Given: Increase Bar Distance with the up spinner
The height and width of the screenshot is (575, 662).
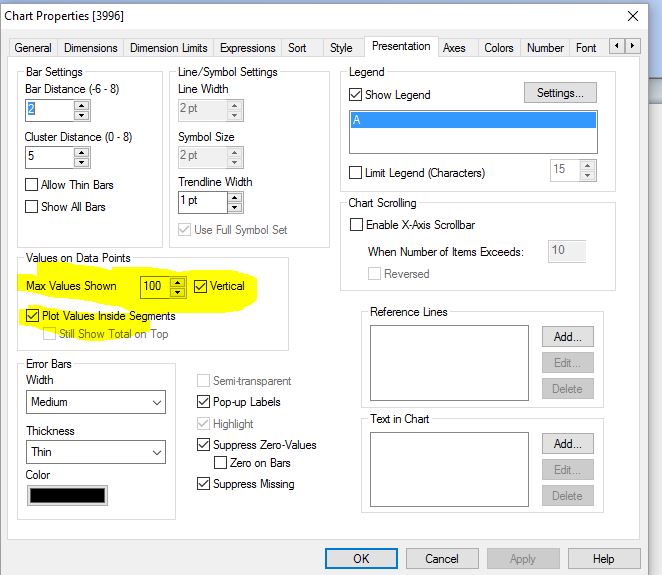Looking at the screenshot, I should (x=82, y=104).
